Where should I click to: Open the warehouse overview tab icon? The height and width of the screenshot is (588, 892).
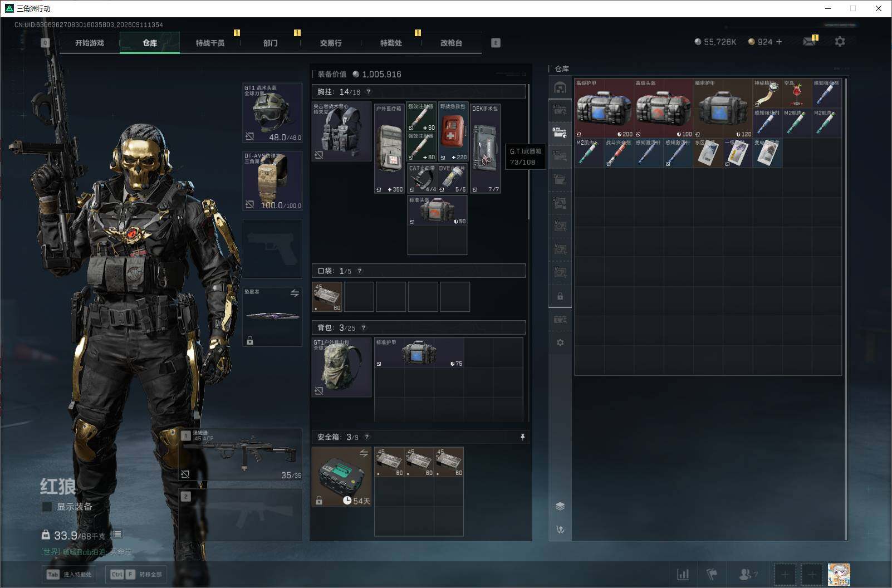coord(560,87)
